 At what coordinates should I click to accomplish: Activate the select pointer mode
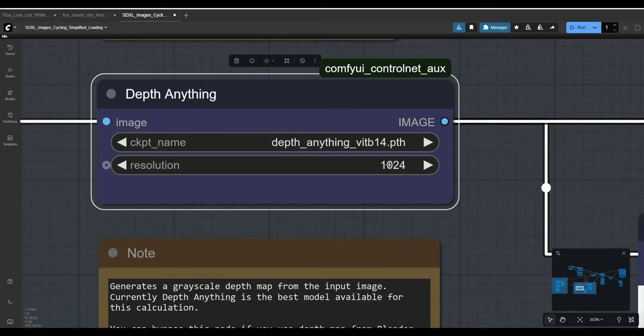coord(550,319)
